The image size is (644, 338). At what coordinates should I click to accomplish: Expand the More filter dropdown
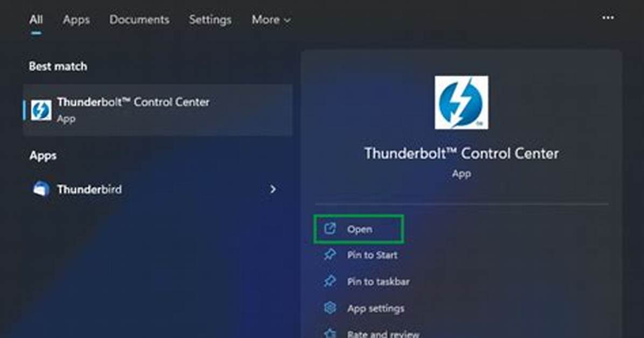[x=271, y=20]
